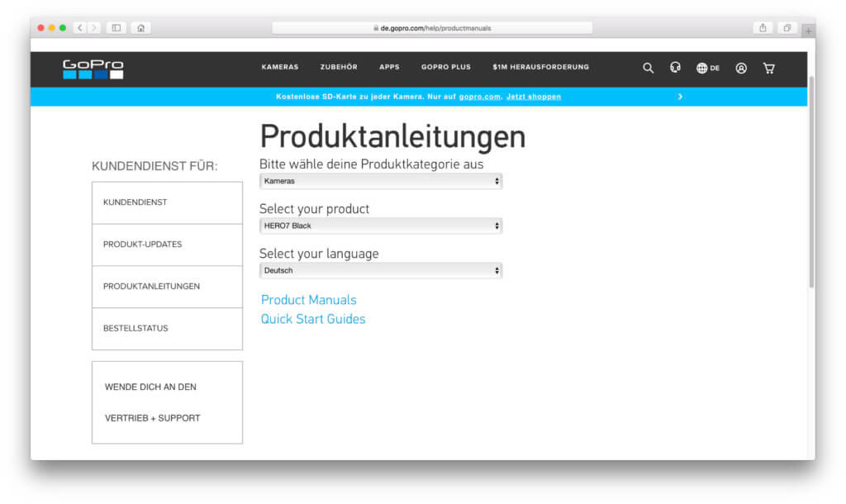Click the Quick Start Guides link
846x504 pixels.
313,320
